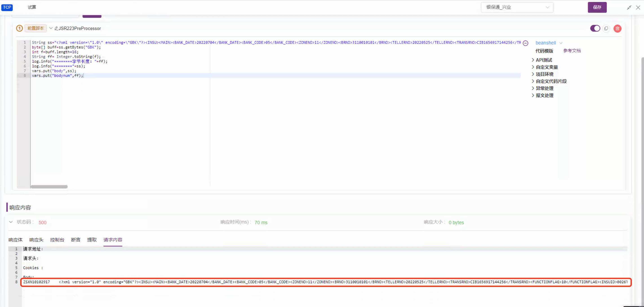Switch to the 响应头 tab

click(x=36, y=240)
